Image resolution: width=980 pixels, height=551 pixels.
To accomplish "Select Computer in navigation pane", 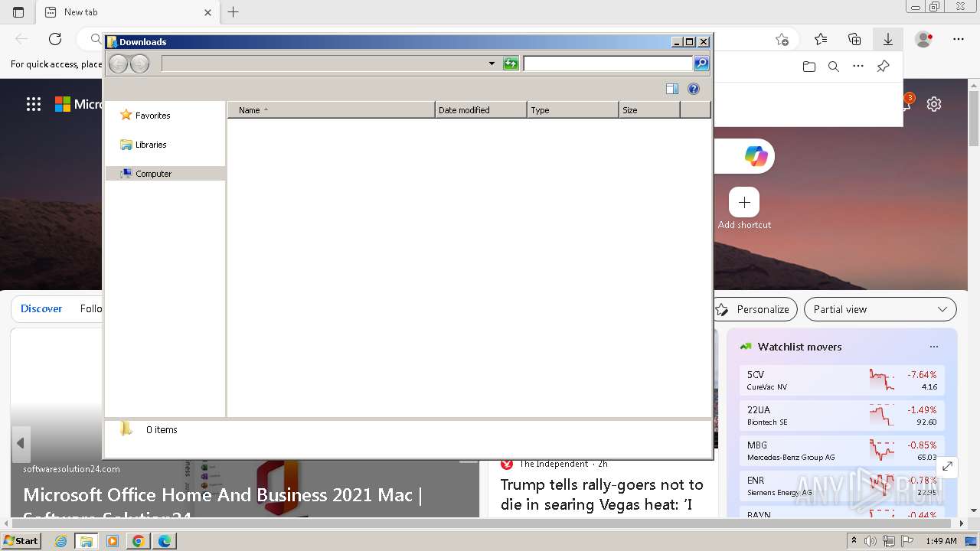I will coord(165,174).
